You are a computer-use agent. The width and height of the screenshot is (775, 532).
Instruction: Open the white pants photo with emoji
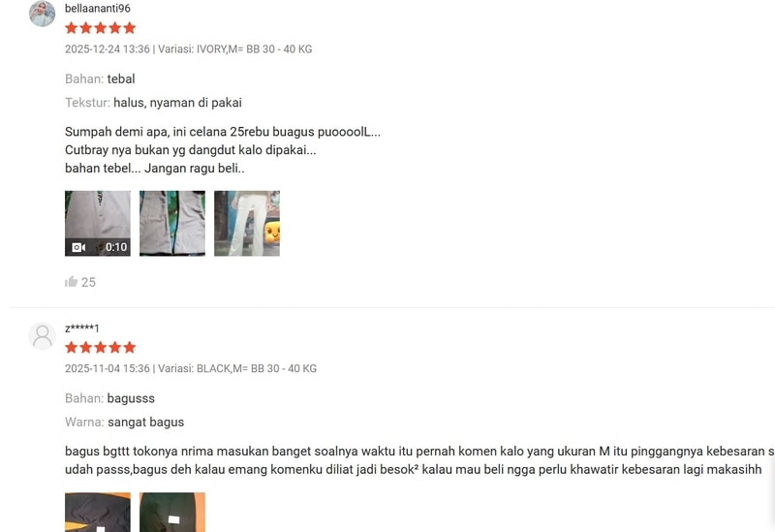247,224
